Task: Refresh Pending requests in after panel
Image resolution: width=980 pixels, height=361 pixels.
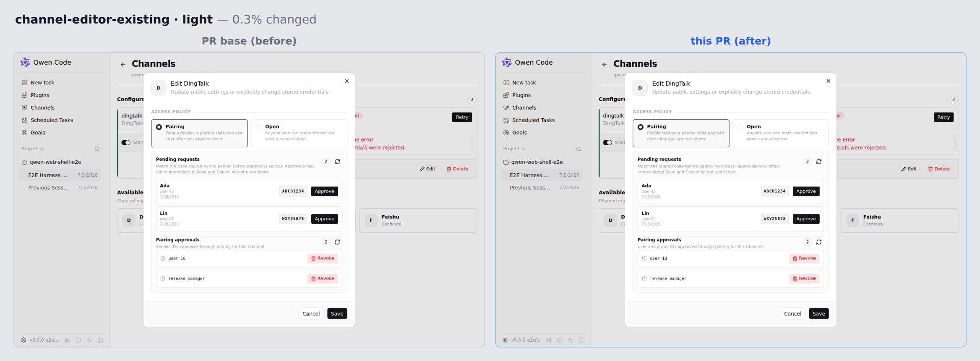Action: [819, 162]
